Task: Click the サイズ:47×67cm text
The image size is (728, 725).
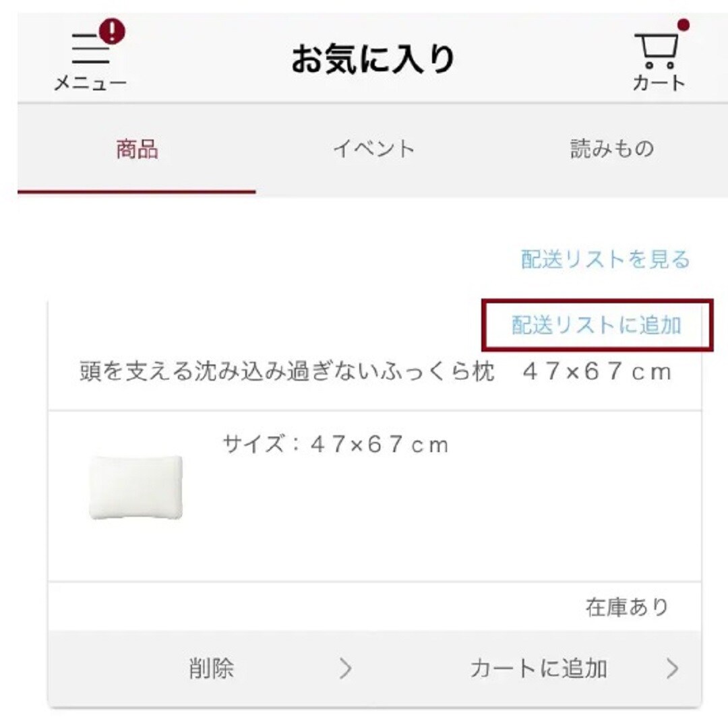Action: click(336, 445)
